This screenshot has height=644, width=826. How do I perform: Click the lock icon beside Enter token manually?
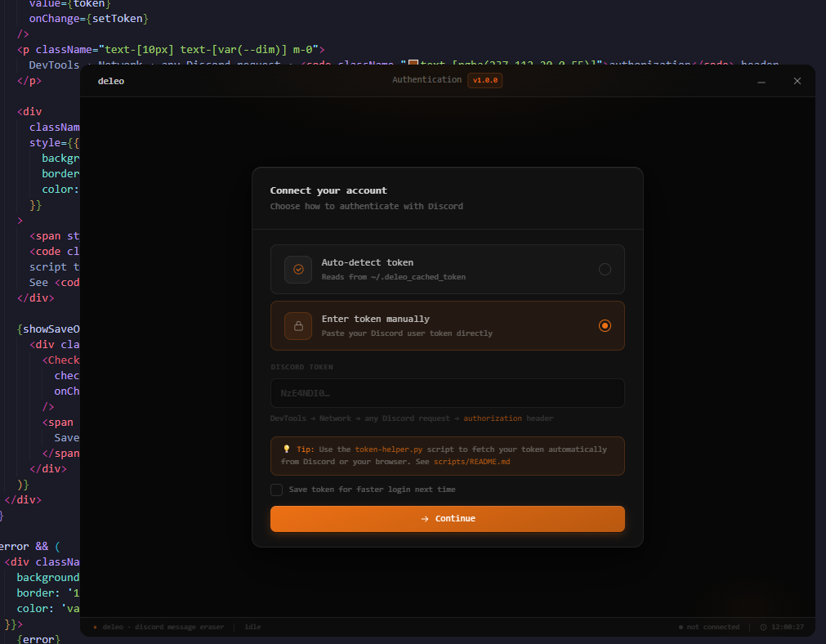[298, 326]
